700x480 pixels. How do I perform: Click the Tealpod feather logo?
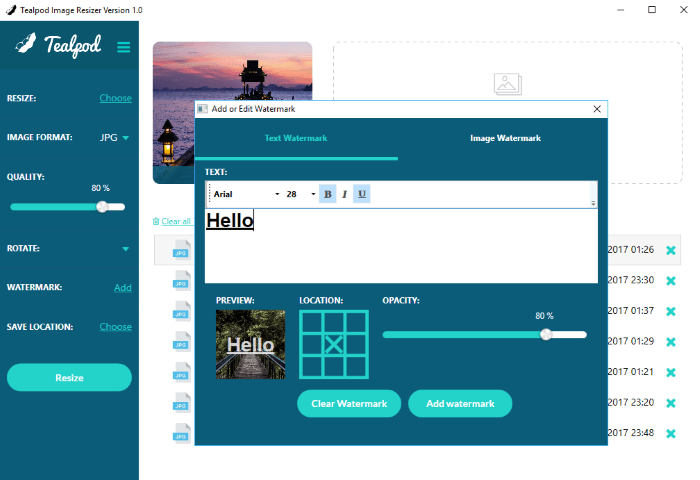pyautogui.click(x=25, y=43)
